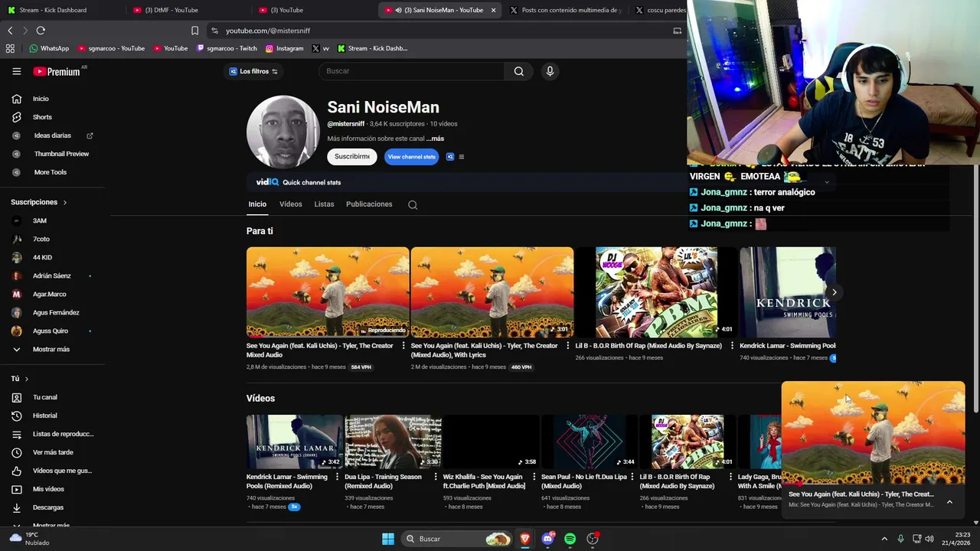Expand Mostrar más under Suscripciones
980x551 pixels.
click(x=51, y=349)
